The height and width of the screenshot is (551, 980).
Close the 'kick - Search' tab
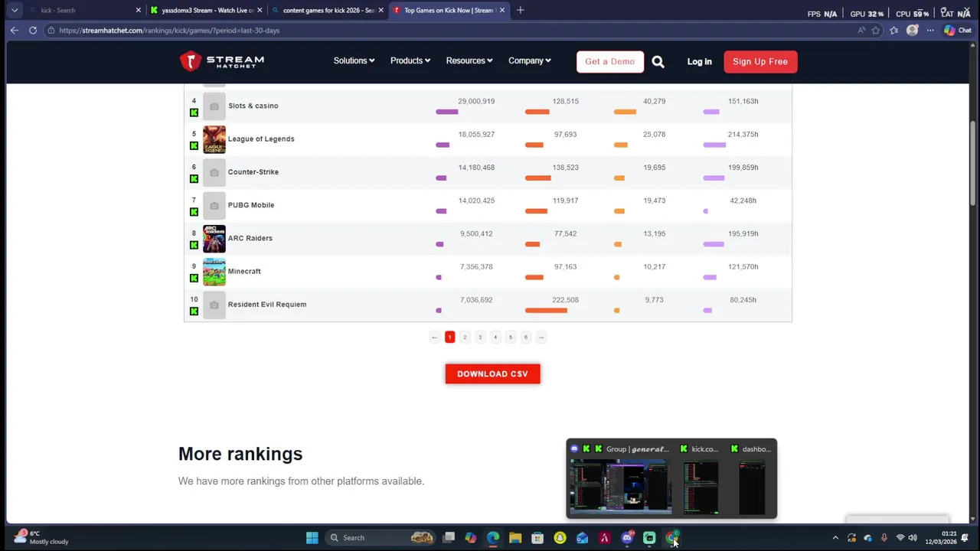[x=139, y=10]
